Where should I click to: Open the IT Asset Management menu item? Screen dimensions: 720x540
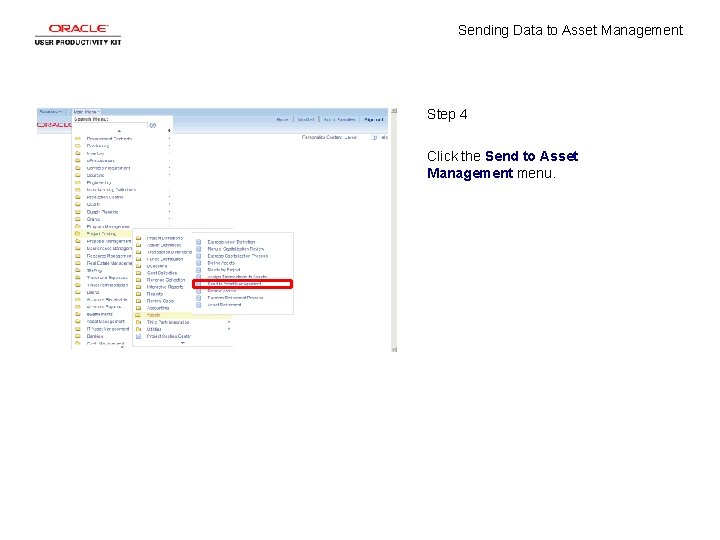108,329
